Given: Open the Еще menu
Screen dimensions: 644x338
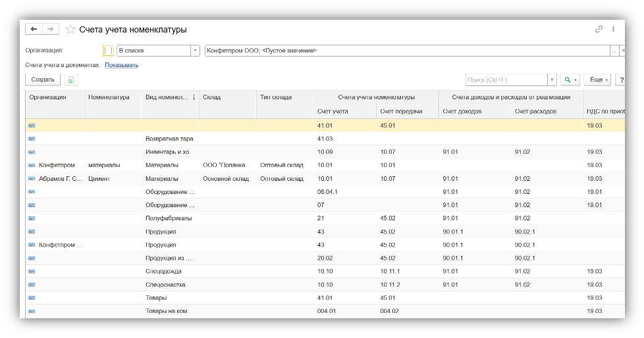Looking at the screenshot, I should pyautogui.click(x=598, y=80).
